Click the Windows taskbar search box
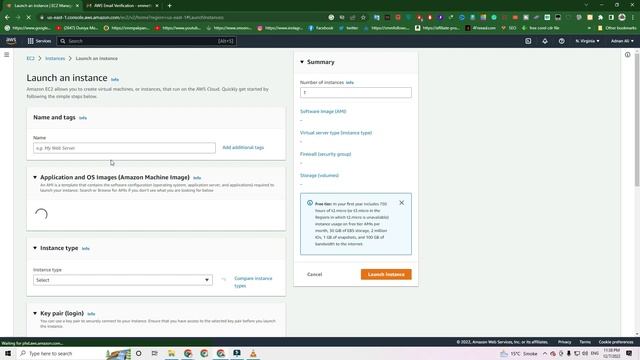 (61, 353)
